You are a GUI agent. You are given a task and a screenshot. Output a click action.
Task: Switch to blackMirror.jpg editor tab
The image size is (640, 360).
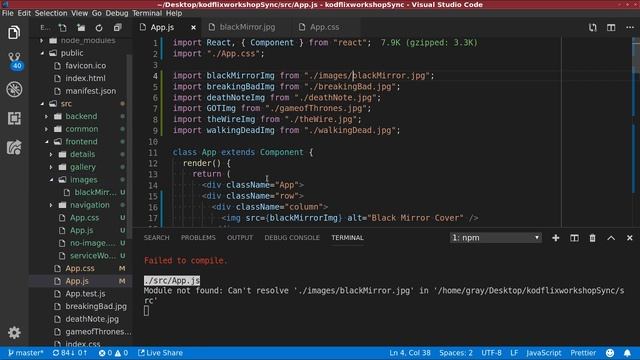point(247,27)
